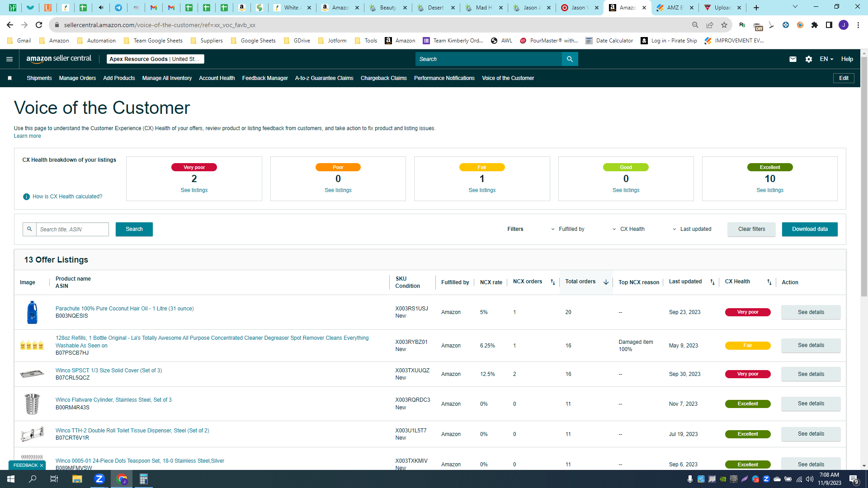The image size is (868, 488).
Task: Click the Search title, ASIN input field
Action: 72,229
